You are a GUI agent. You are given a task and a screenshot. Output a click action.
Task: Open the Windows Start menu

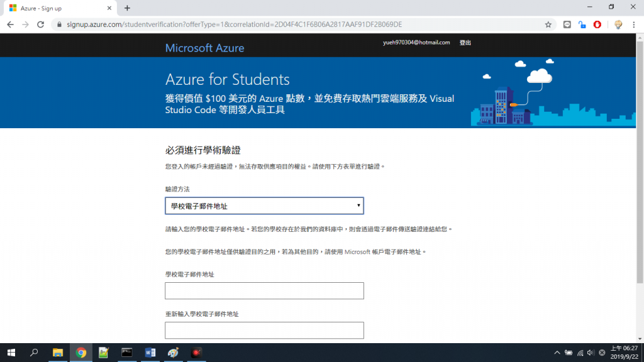coord(11,353)
